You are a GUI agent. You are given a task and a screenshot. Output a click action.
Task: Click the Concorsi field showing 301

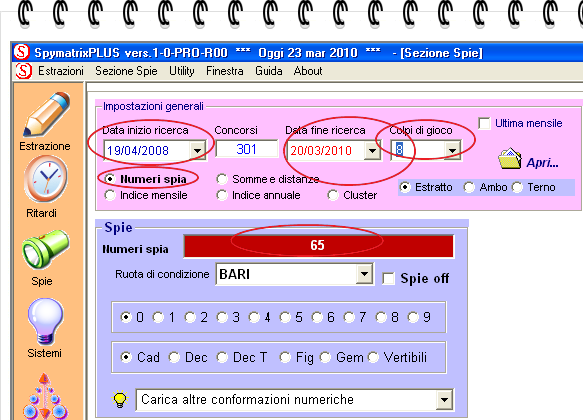coord(247,149)
